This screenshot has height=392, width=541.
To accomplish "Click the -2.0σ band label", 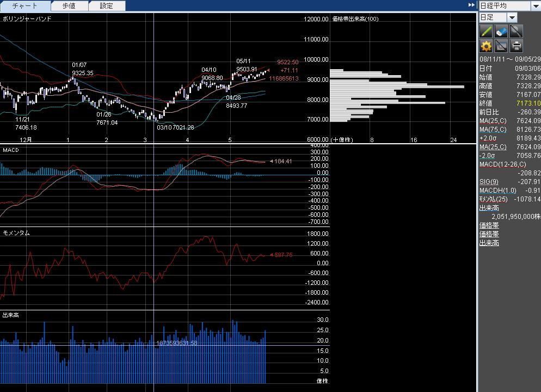I will click(487, 156).
